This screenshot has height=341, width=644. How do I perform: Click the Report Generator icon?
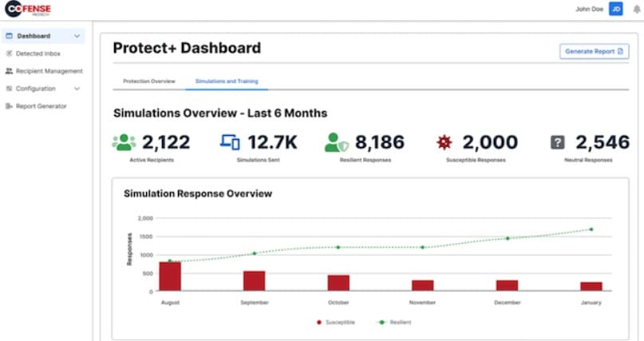[x=9, y=106]
